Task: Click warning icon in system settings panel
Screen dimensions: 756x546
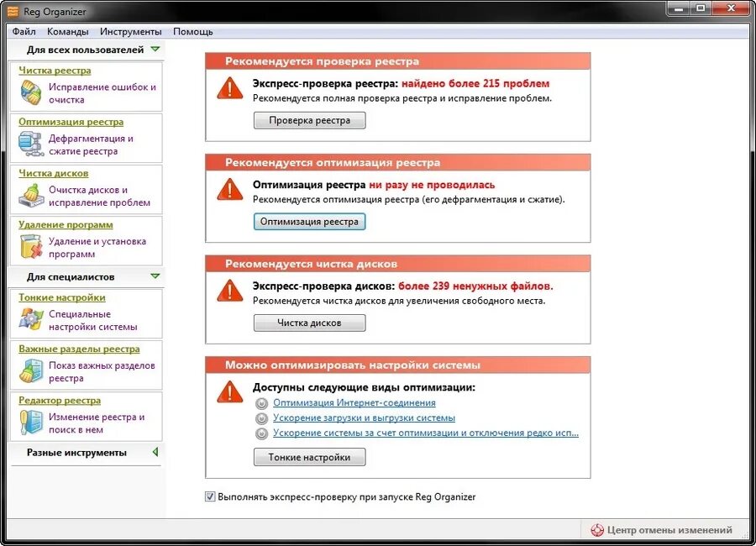Action: coord(230,392)
